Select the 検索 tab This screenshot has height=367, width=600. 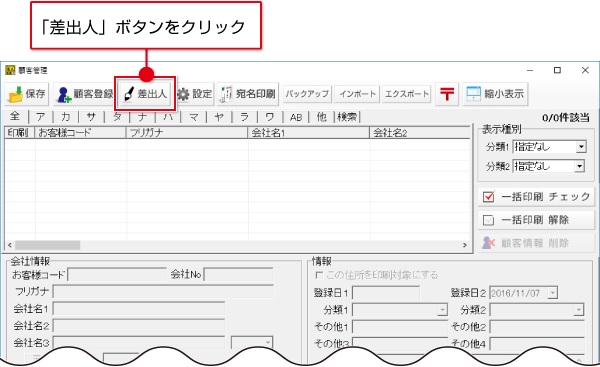click(x=347, y=117)
